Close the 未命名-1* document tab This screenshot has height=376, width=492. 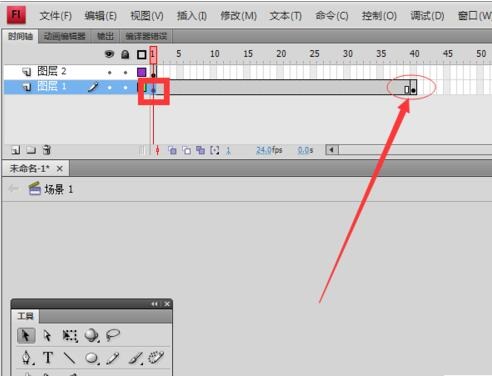tap(60, 169)
